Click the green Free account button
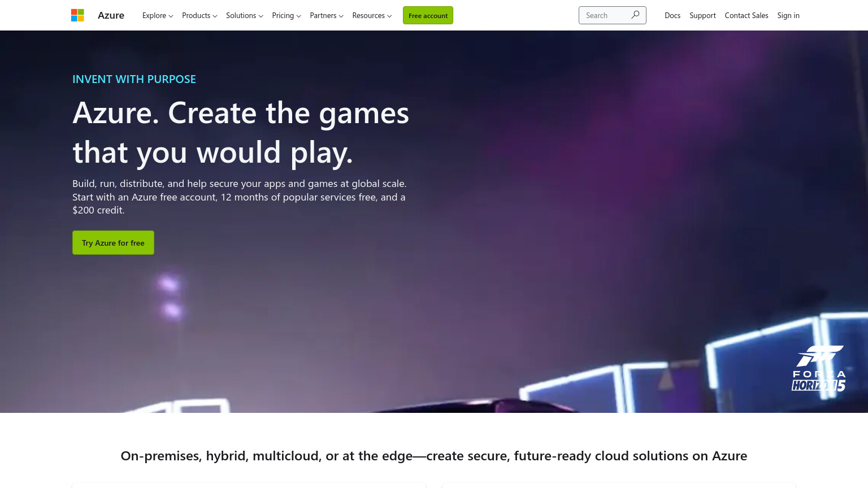Screen dimensions: 868x488 (x=428, y=15)
